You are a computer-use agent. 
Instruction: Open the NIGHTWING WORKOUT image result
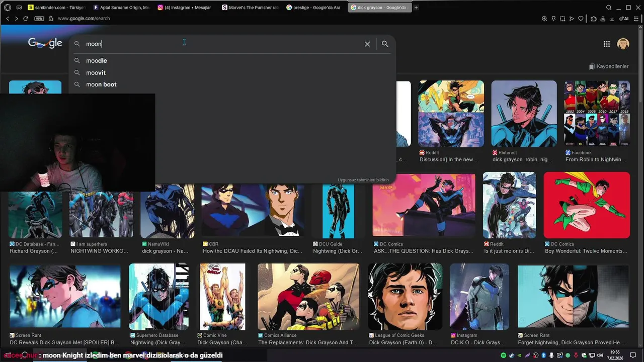(101, 215)
